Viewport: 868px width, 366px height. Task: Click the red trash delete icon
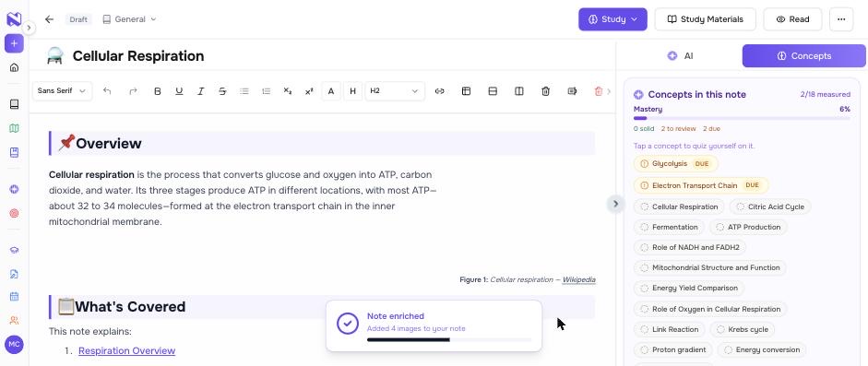point(599,91)
